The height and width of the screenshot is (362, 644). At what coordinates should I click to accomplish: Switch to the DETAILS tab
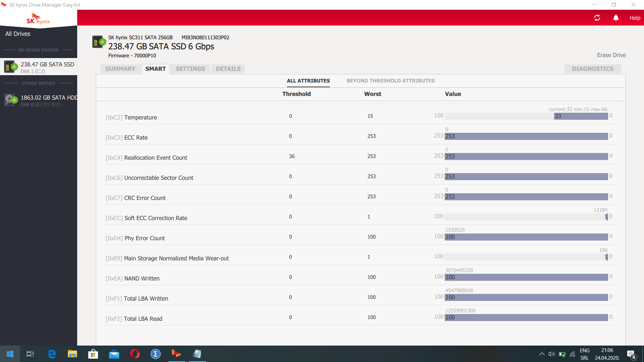[228, 69]
